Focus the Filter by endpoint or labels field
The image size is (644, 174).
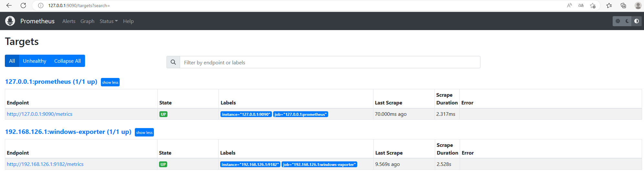pyautogui.click(x=330, y=62)
